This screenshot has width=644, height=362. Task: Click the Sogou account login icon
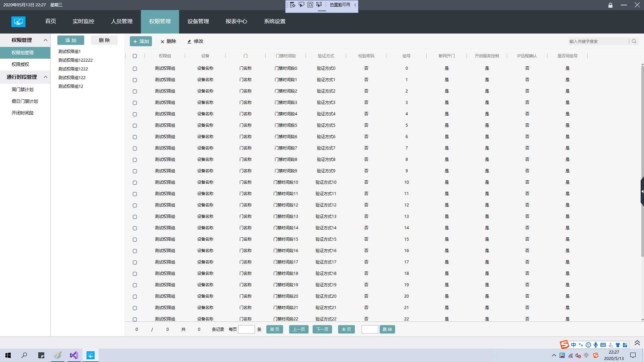click(x=610, y=345)
